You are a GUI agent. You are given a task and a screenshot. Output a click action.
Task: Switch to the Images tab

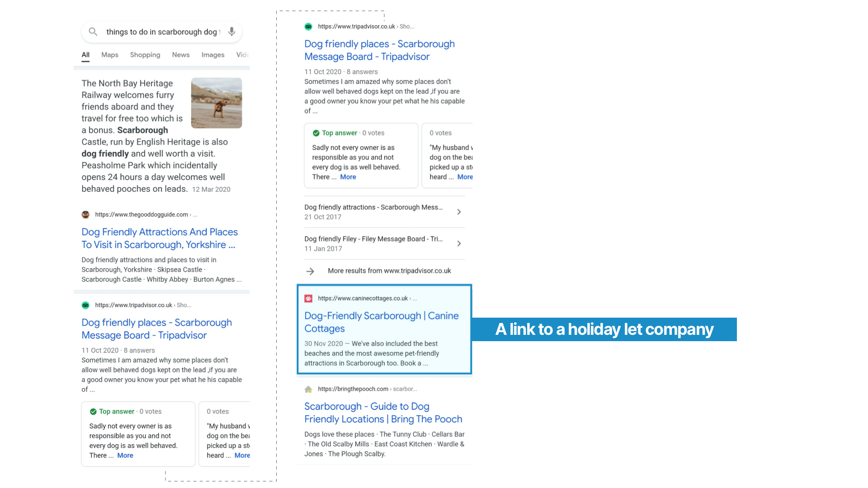(x=213, y=55)
